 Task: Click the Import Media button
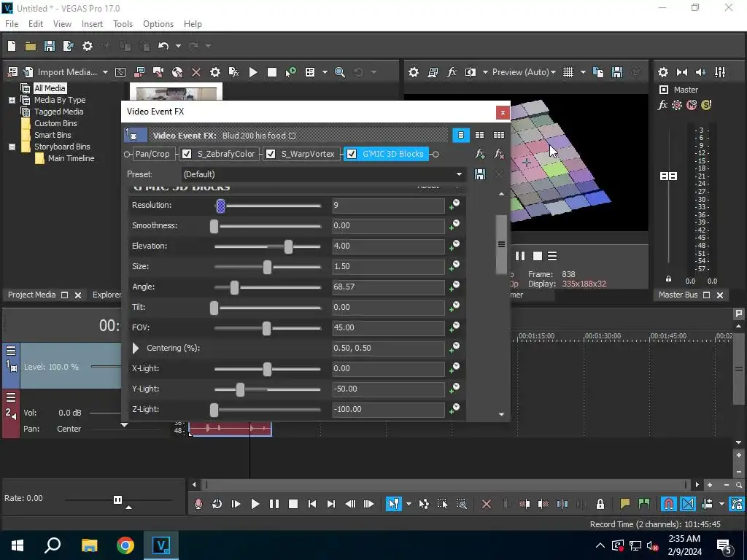point(66,72)
